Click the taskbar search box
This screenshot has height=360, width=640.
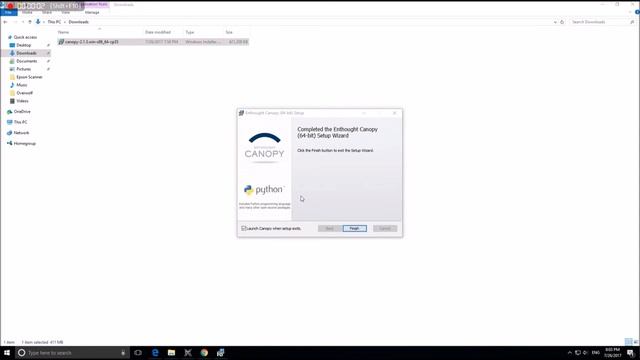[x=73, y=353]
